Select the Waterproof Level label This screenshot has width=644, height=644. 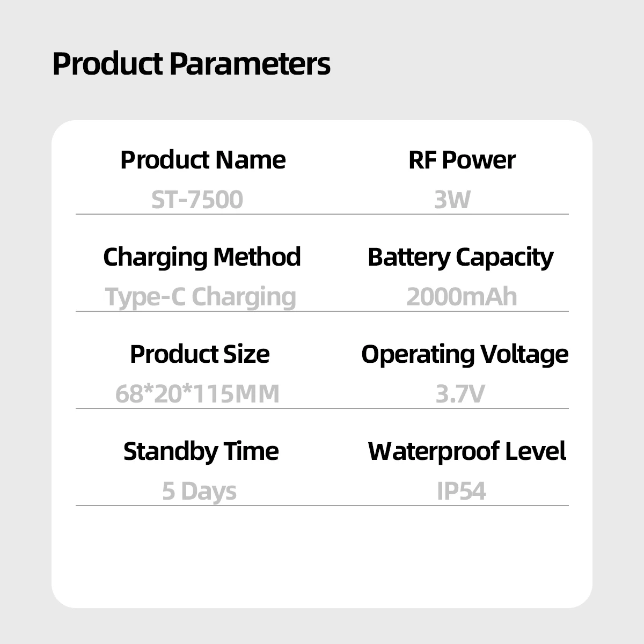coord(467,451)
